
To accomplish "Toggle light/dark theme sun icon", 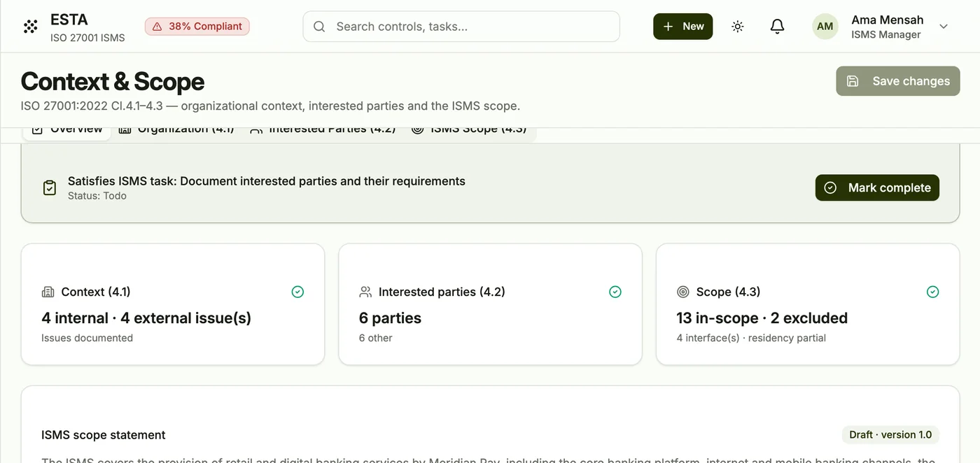I will click(x=737, y=27).
